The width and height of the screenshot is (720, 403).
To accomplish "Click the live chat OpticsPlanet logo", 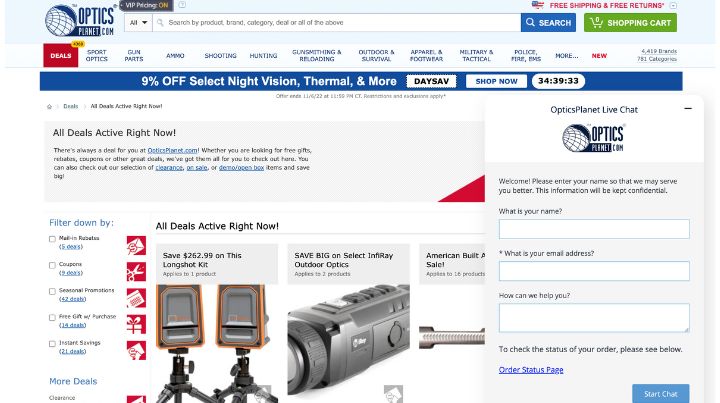I will 593,138.
